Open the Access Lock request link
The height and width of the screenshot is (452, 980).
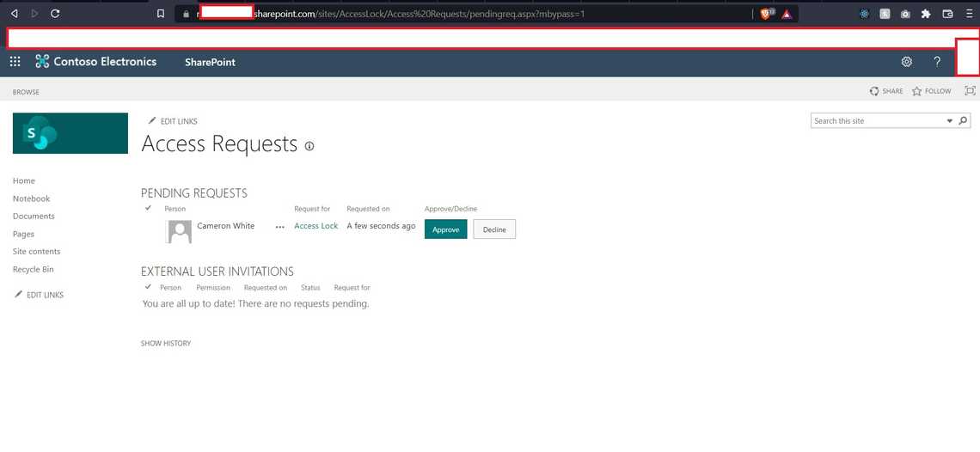pyautogui.click(x=316, y=226)
